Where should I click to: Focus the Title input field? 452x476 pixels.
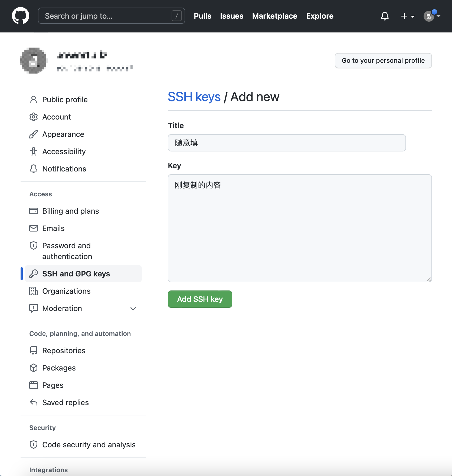pyautogui.click(x=287, y=143)
